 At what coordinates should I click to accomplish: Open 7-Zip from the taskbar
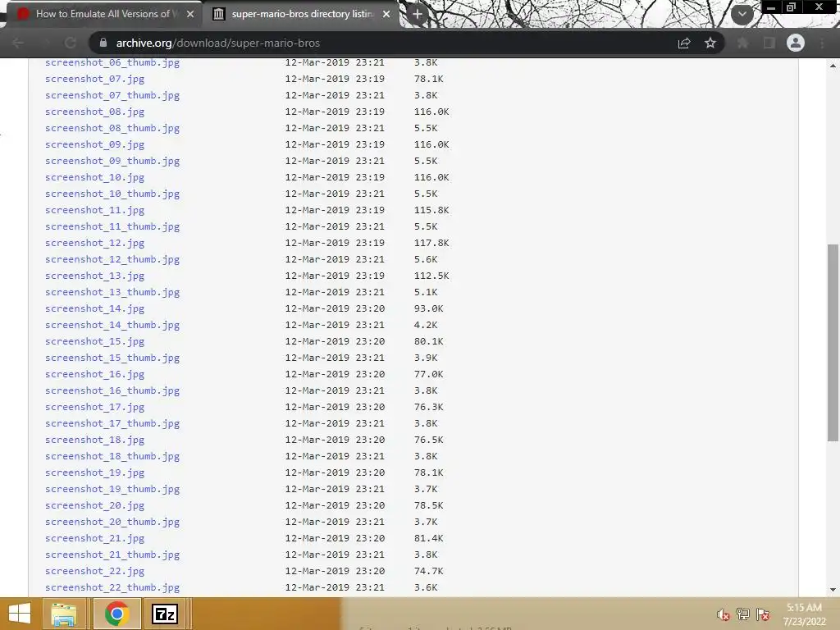point(165,614)
